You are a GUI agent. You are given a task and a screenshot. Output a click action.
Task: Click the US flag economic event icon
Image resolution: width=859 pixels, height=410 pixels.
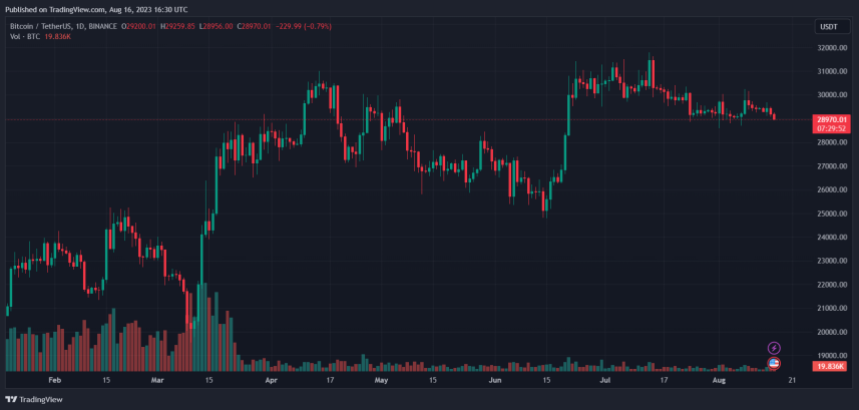(773, 362)
